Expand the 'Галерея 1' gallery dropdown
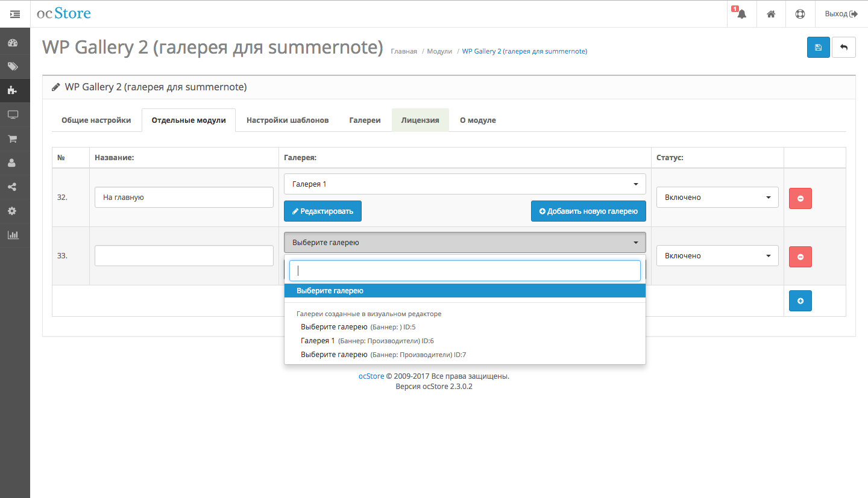Screen dimensions: 868x498 tap(464, 184)
